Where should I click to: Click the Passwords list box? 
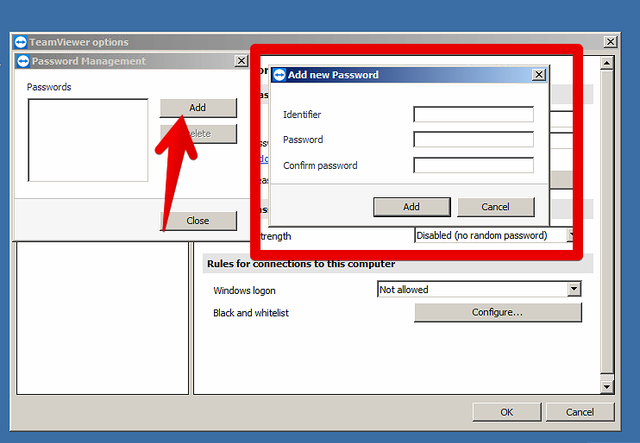88,140
